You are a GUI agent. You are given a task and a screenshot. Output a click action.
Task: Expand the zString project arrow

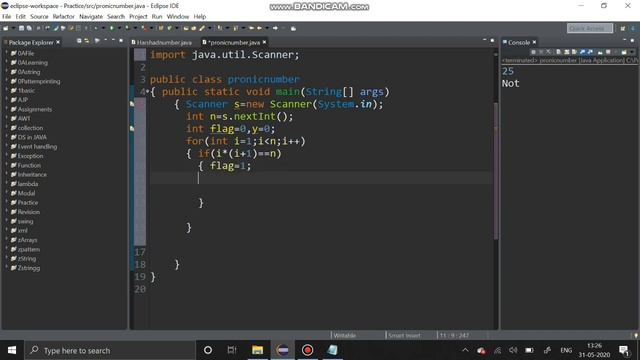[x=7, y=258]
